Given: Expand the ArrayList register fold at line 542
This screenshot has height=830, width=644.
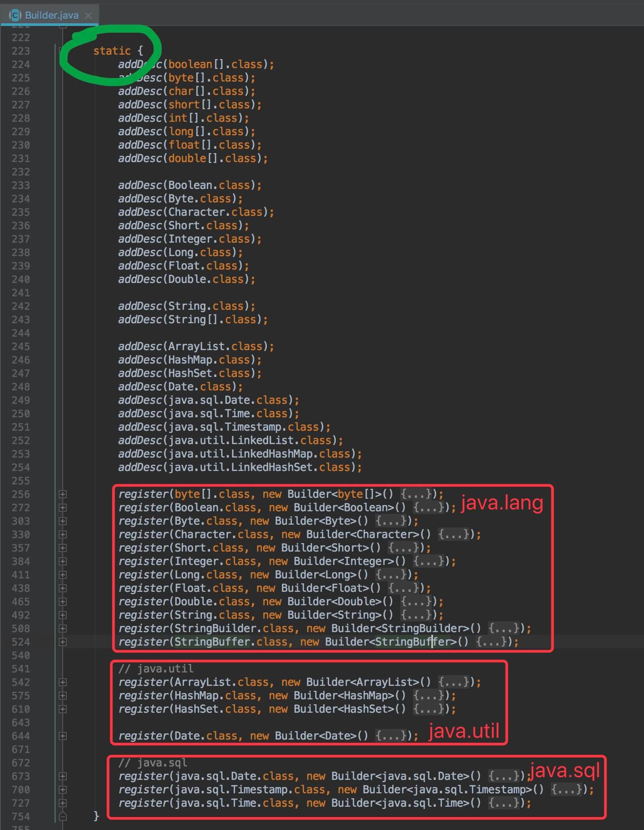Looking at the screenshot, I should point(63,682).
